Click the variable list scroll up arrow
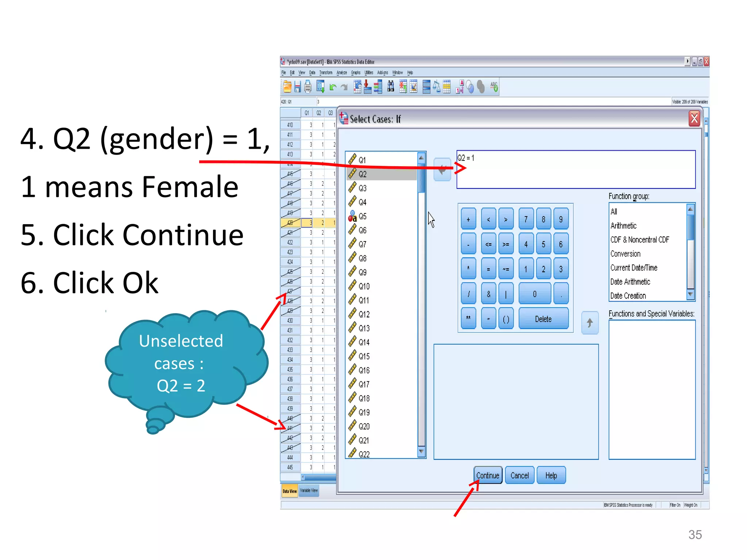Screen dimensions: 747x560 point(421,158)
